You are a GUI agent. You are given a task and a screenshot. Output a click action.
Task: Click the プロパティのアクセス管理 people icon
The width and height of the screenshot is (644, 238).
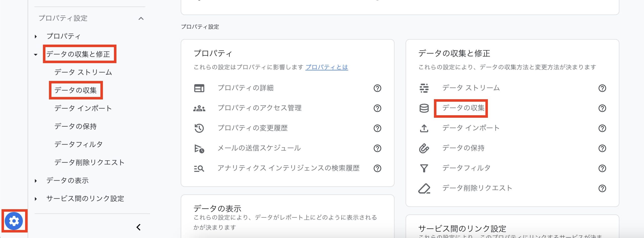[199, 108]
